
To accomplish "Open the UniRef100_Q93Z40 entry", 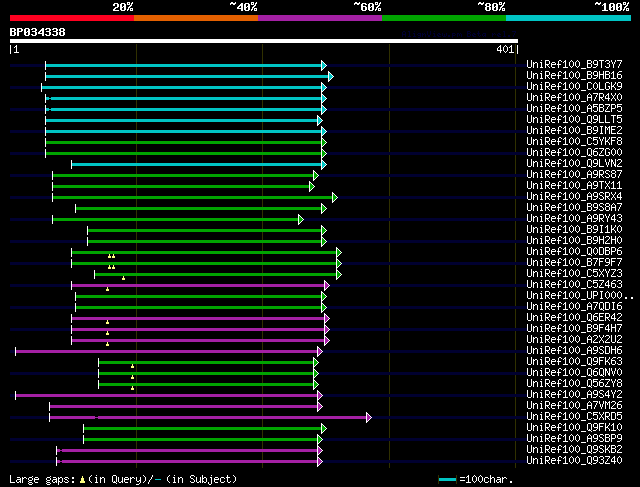I will (574, 460).
